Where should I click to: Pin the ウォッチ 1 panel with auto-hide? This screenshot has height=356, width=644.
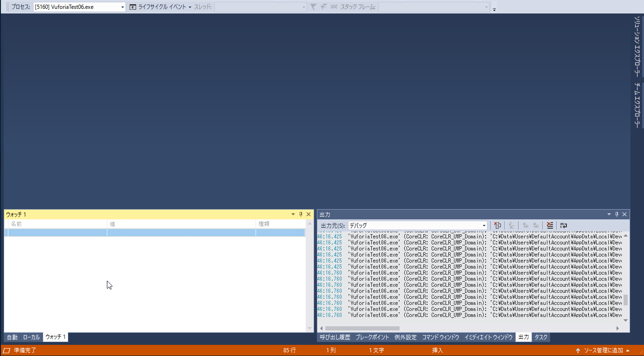[301, 214]
